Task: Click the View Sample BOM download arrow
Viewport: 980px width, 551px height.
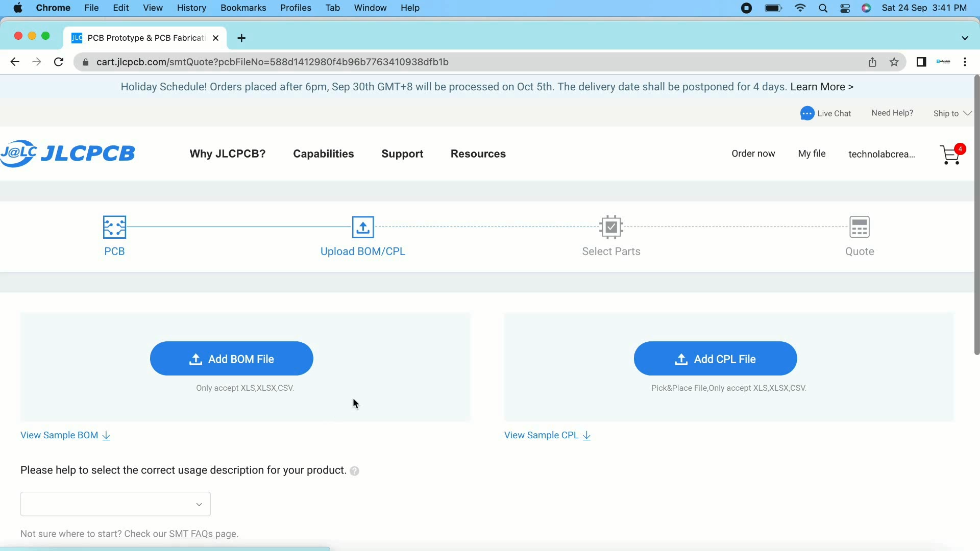Action: click(106, 435)
